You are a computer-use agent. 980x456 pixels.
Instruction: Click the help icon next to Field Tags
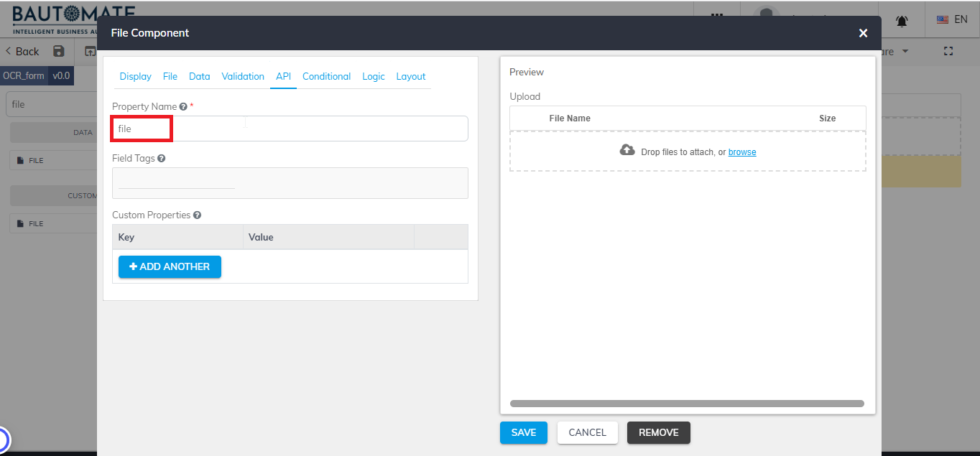click(161, 158)
